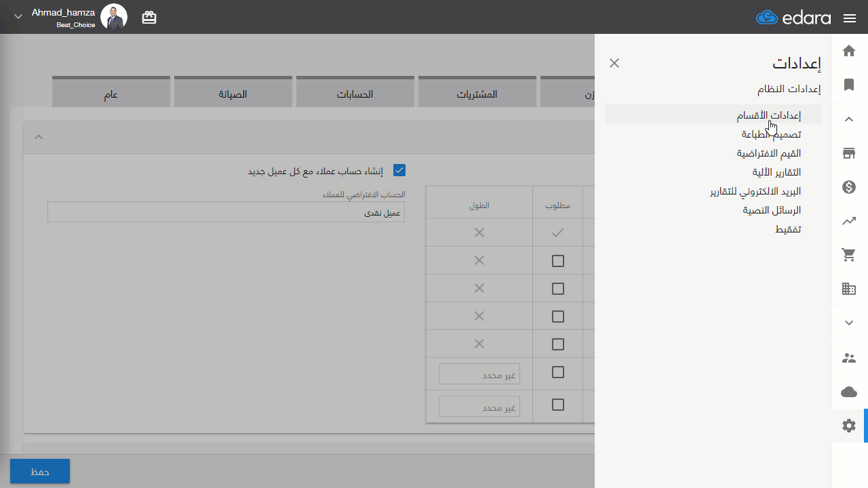Open the cloud icon in sidebar

[849, 392]
